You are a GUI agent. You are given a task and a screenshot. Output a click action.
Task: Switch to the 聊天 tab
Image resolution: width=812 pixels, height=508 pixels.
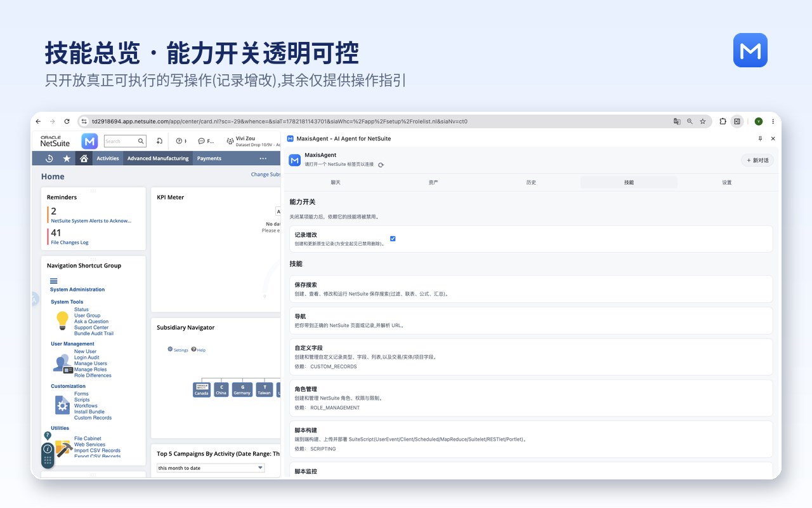click(x=336, y=182)
